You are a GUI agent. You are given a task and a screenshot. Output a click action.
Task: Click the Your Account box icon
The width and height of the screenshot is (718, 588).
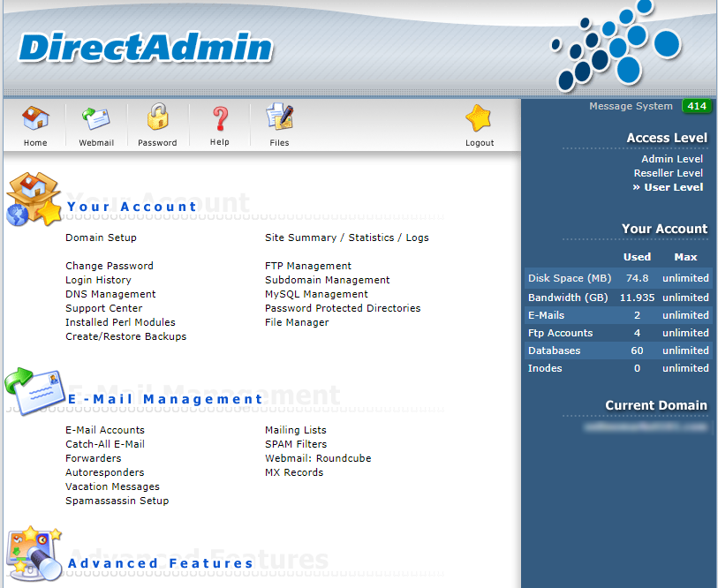click(x=34, y=200)
